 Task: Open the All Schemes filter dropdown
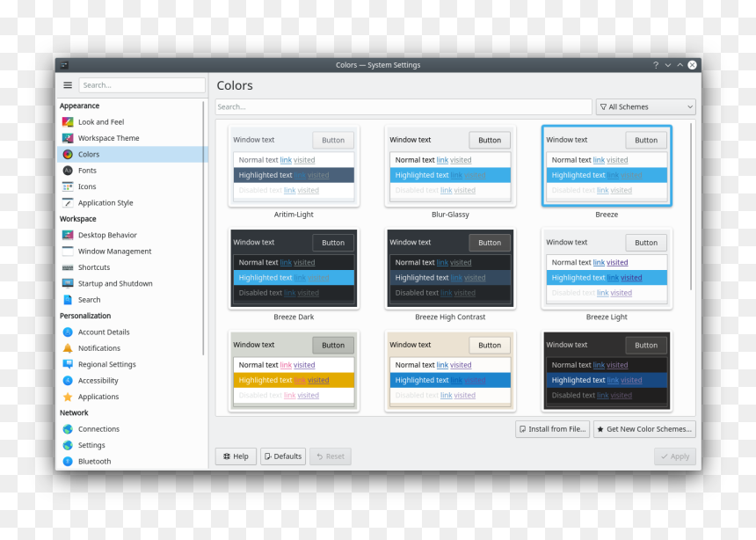tap(645, 106)
